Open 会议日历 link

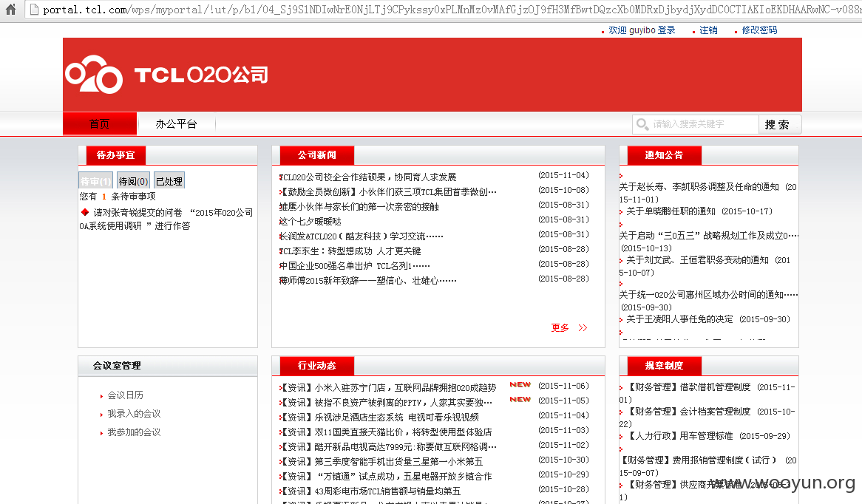pyautogui.click(x=126, y=395)
